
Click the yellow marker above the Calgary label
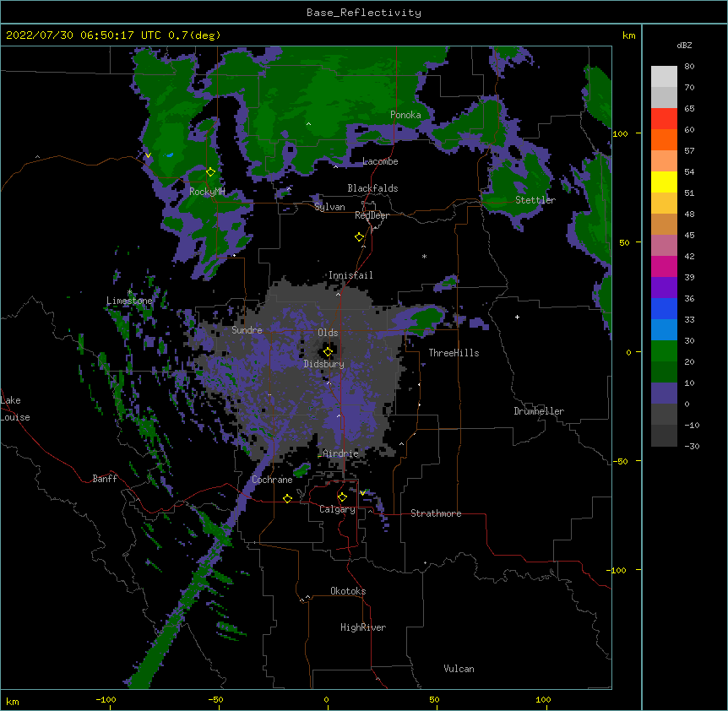(342, 497)
